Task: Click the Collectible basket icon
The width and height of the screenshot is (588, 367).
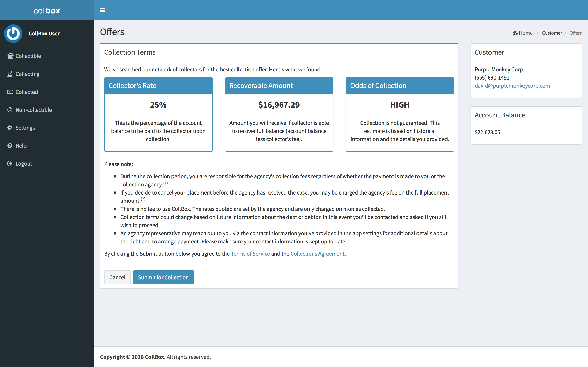Action: coord(10,56)
